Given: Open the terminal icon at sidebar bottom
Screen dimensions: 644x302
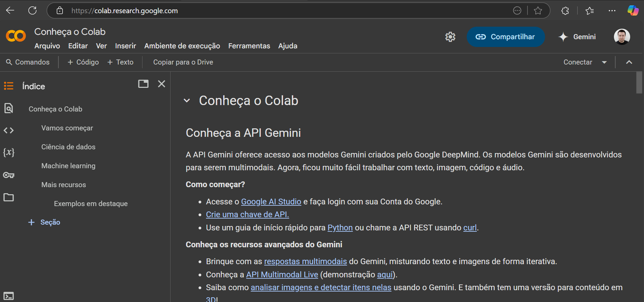Looking at the screenshot, I should tap(9, 296).
